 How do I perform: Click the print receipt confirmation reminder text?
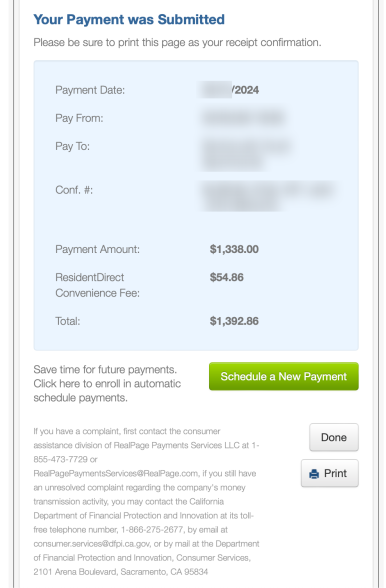pyautogui.click(x=177, y=42)
